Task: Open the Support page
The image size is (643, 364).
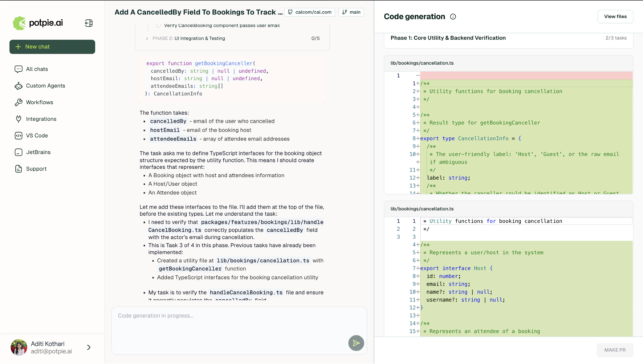Action: [x=36, y=169]
